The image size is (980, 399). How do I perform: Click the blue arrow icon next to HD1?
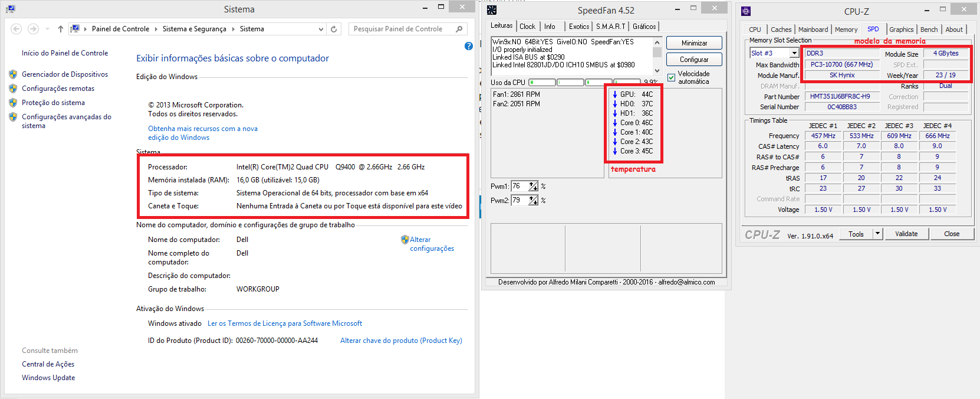[615, 113]
